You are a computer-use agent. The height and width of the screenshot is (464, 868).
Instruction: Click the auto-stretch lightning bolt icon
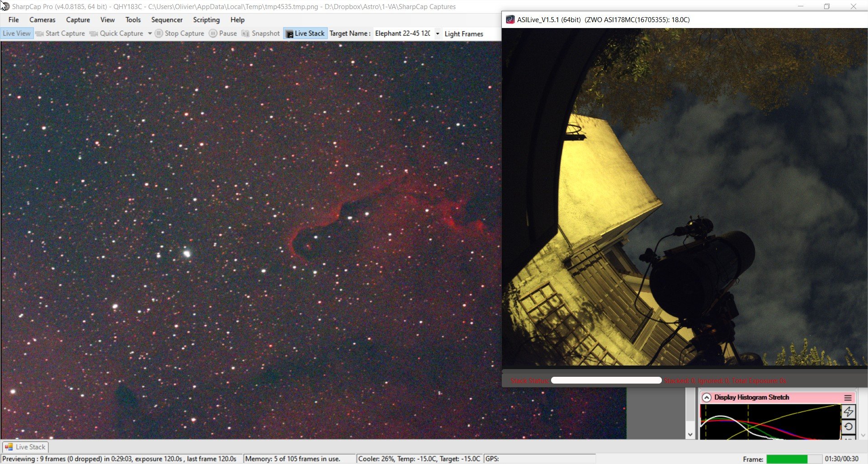pos(848,412)
